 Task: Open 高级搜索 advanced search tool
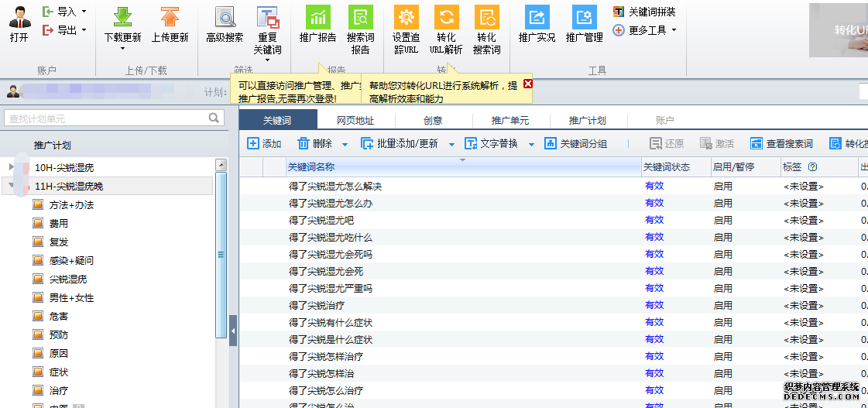pos(225,18)
